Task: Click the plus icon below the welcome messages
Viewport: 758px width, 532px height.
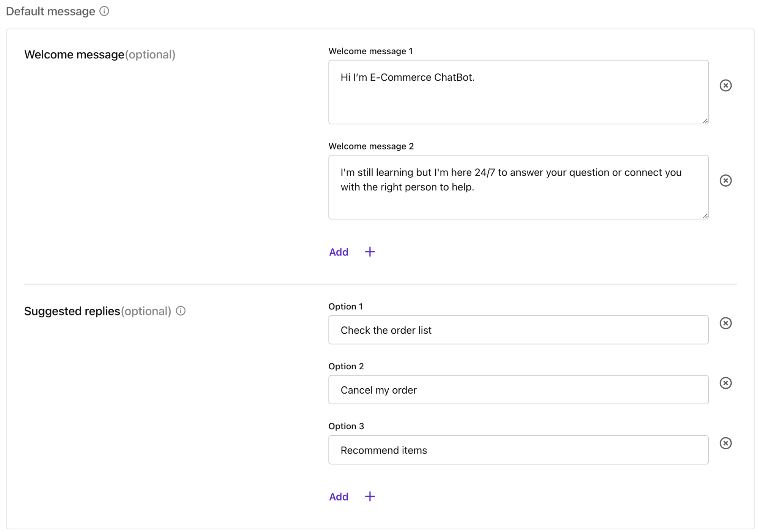Action: tap(370, 252)
